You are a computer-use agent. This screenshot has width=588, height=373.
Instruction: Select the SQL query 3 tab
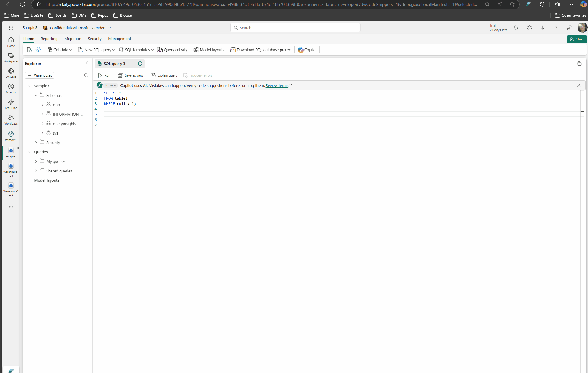[119, 64]
